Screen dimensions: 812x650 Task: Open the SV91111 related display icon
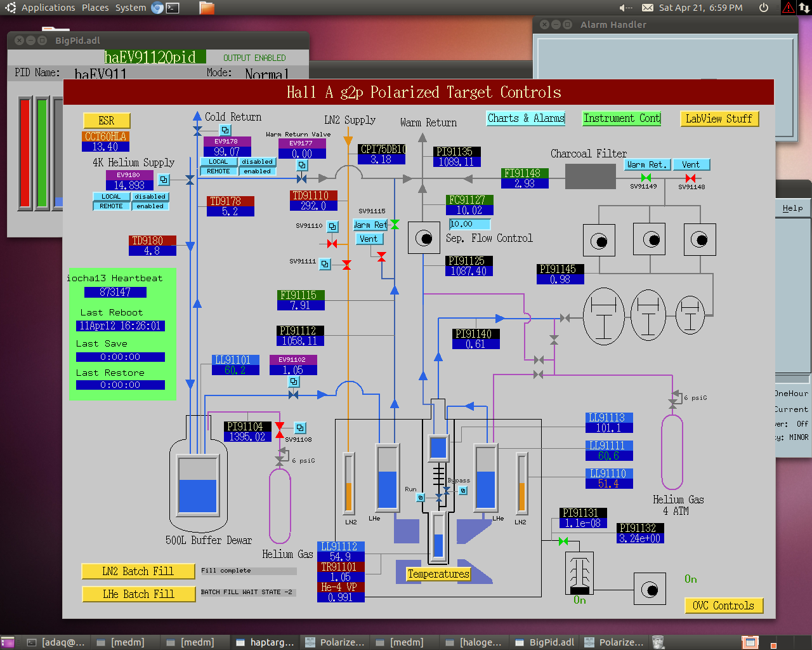pos(325,263)
